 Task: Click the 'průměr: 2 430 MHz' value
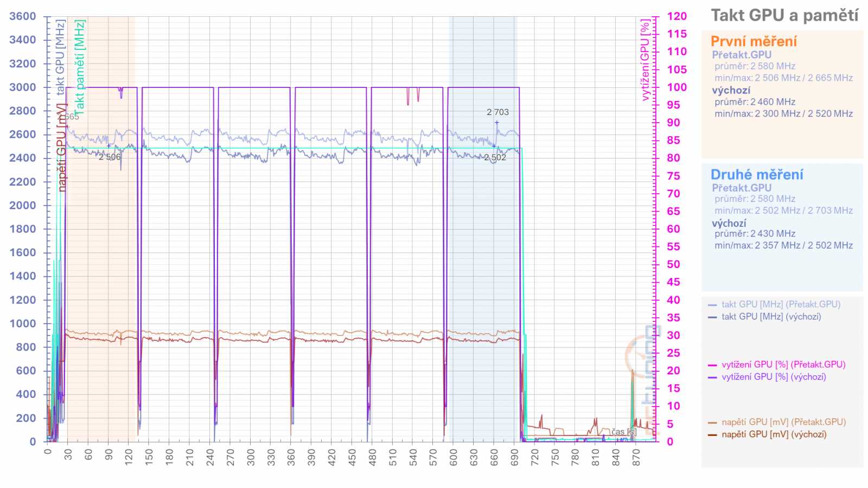pyautogui.click(x=755, y=234)
